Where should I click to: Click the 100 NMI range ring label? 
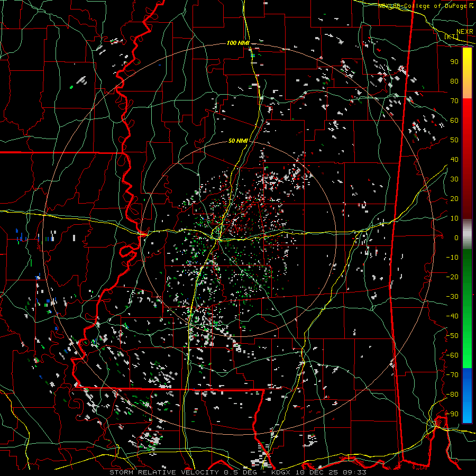coord(238,43)
